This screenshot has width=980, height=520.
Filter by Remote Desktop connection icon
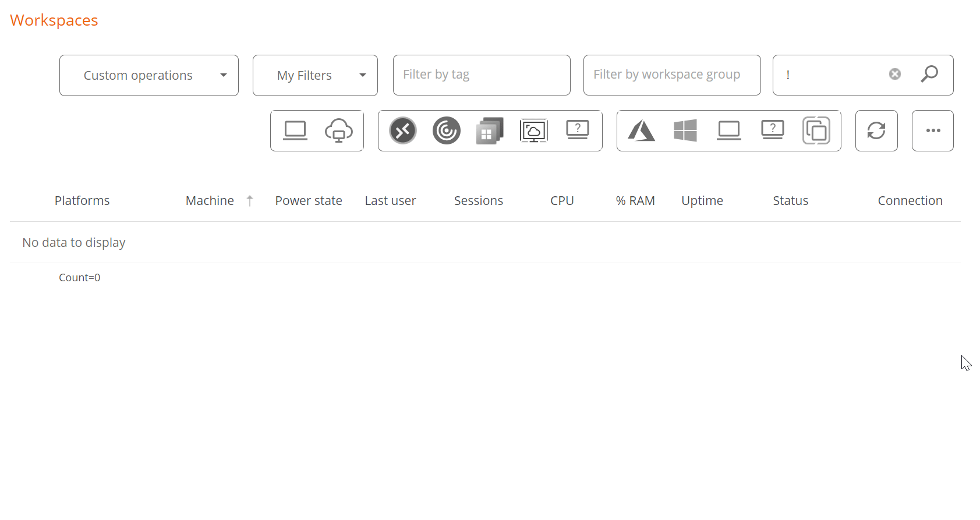tap(403, 130)
